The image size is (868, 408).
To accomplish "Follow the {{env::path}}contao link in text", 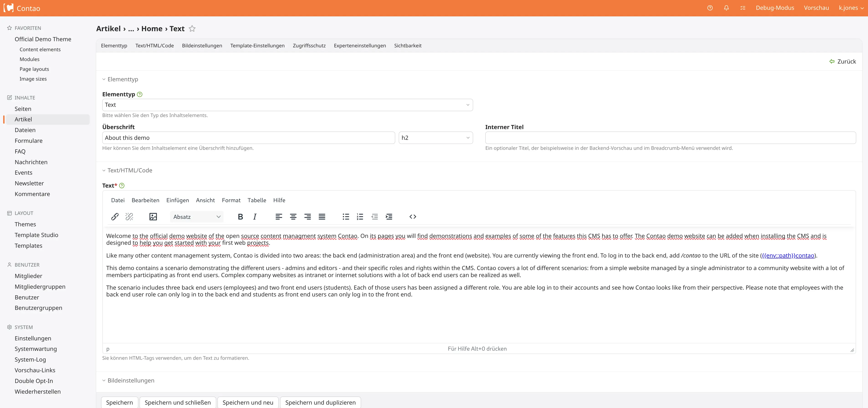I will coord(788,256).
